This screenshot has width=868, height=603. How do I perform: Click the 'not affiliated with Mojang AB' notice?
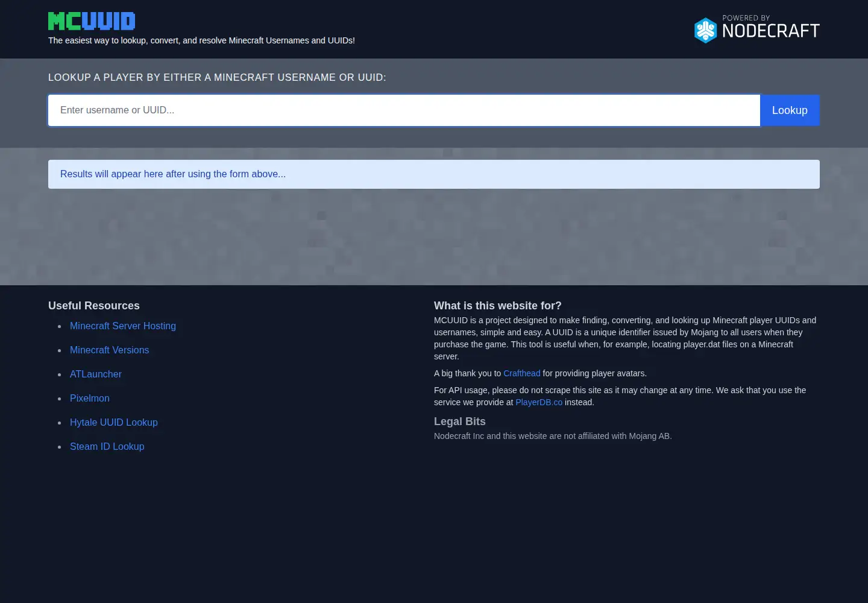pyautogui.click(x=553, y=436)
